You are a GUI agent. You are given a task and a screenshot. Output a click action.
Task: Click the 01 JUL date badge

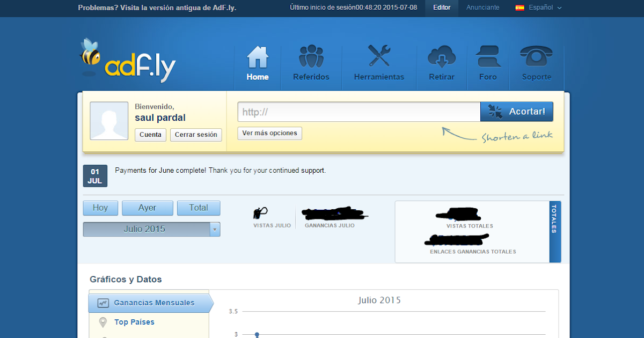(x=95, y=176)
